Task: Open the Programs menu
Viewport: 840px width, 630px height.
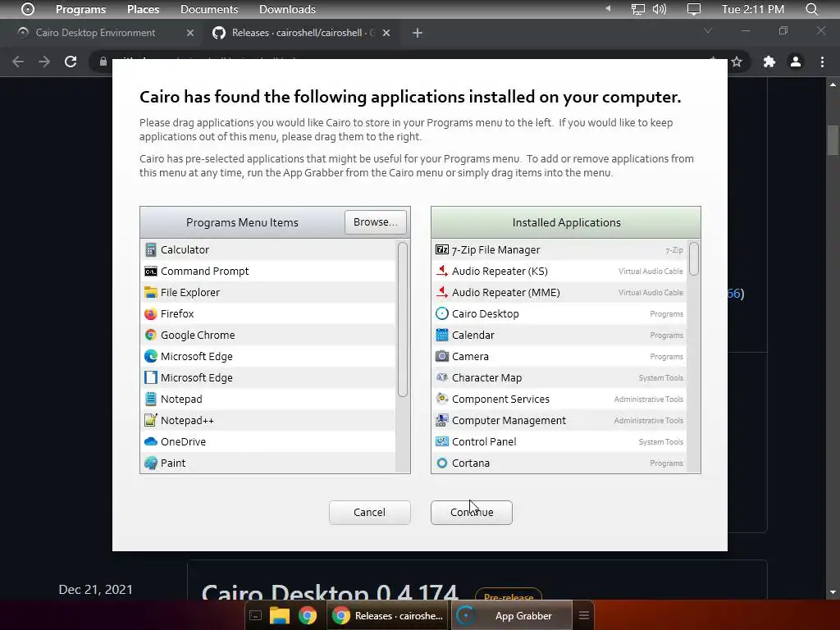Action: click(81, 9)
